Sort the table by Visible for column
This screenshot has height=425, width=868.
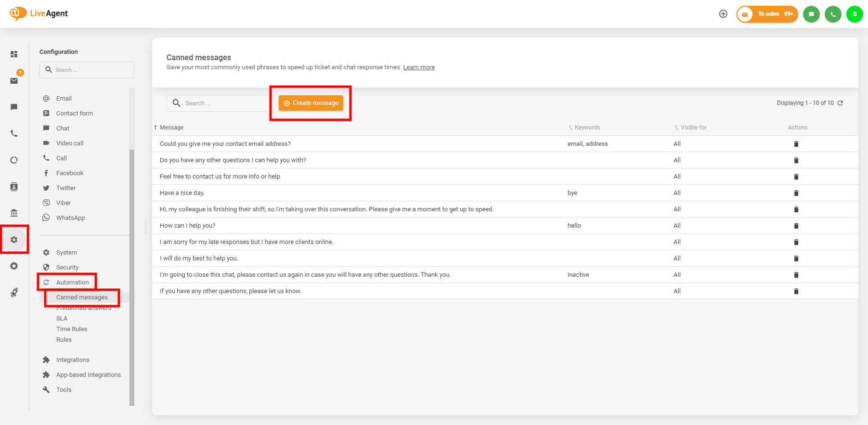click(x=693, y=128)
